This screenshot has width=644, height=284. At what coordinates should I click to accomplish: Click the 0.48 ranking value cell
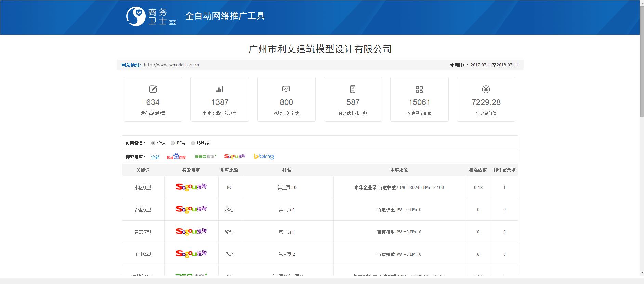[x=478, y=188]
